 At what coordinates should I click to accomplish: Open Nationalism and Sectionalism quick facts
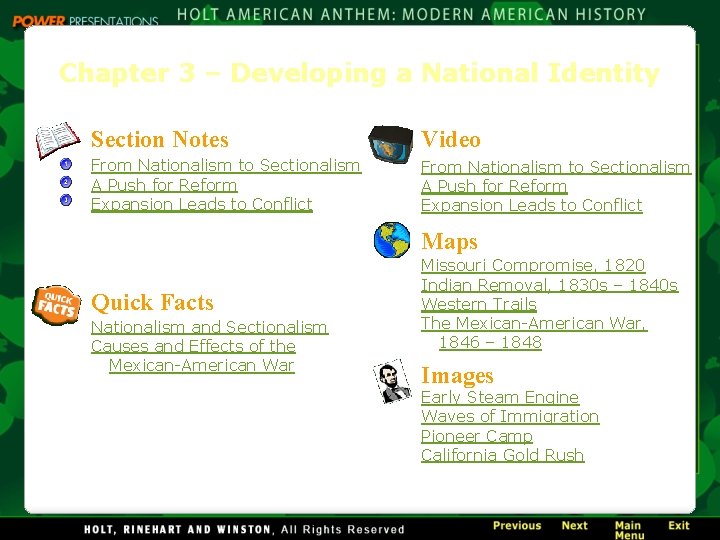coord(209,327)
